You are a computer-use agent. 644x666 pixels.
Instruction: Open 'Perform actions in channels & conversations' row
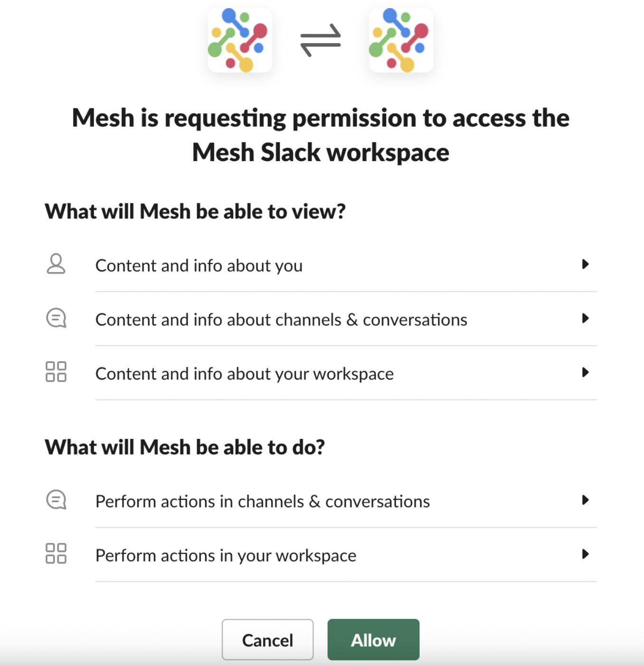coord(263,502)
